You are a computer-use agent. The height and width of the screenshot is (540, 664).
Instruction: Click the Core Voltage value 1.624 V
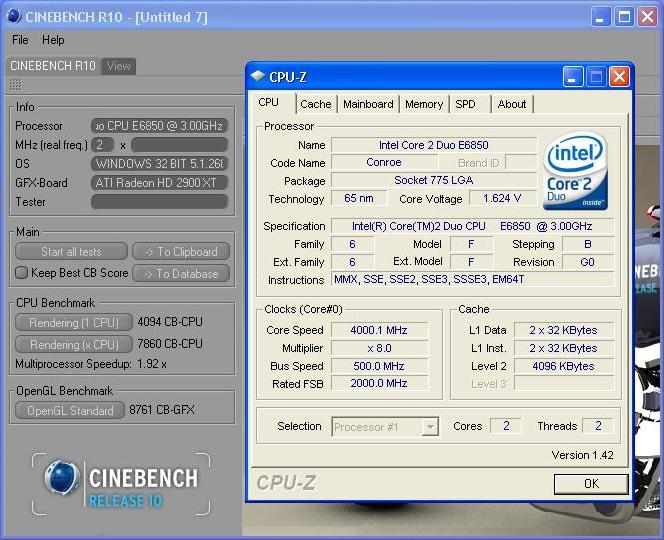coord(502,198)
